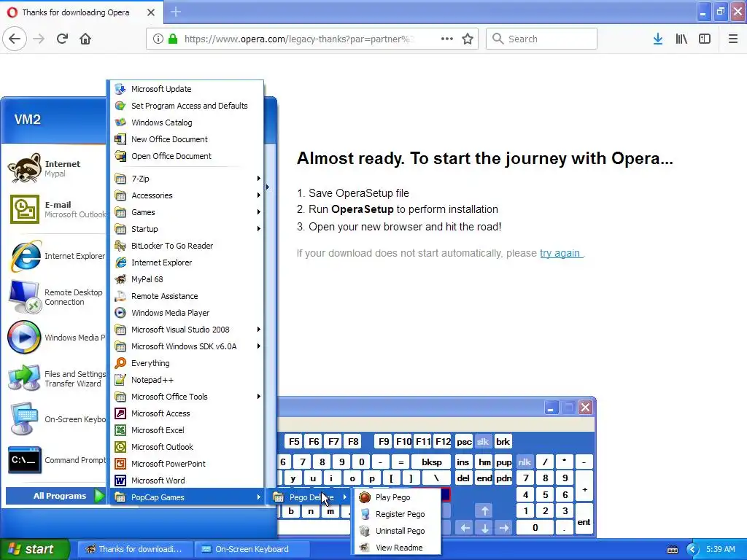
Task: Start Microsoft Outlook from All Programs list
Action: [187, 447]
